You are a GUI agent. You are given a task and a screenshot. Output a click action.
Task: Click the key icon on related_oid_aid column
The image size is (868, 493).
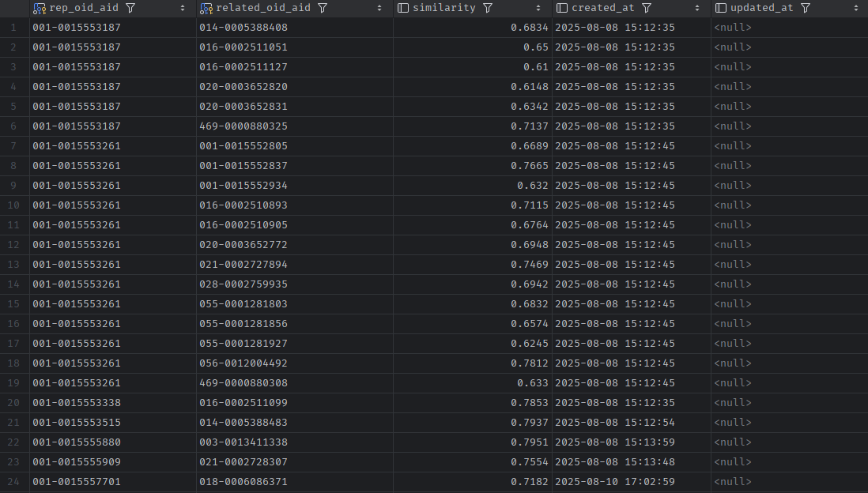206,9
